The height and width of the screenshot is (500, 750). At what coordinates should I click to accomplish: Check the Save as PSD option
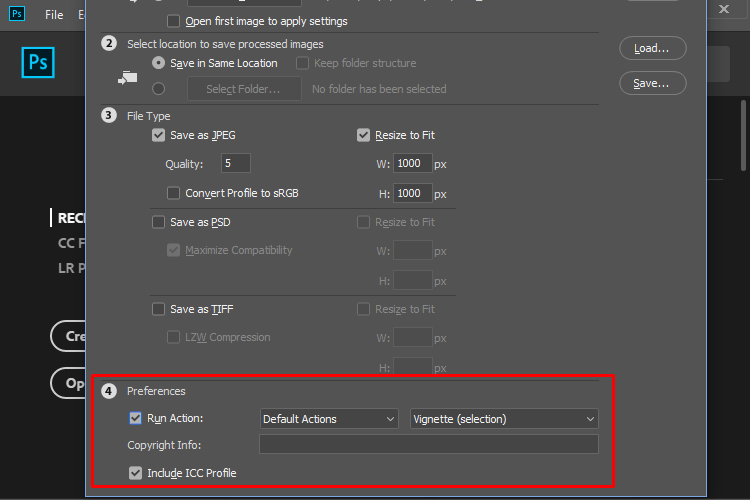click(158, 222)
